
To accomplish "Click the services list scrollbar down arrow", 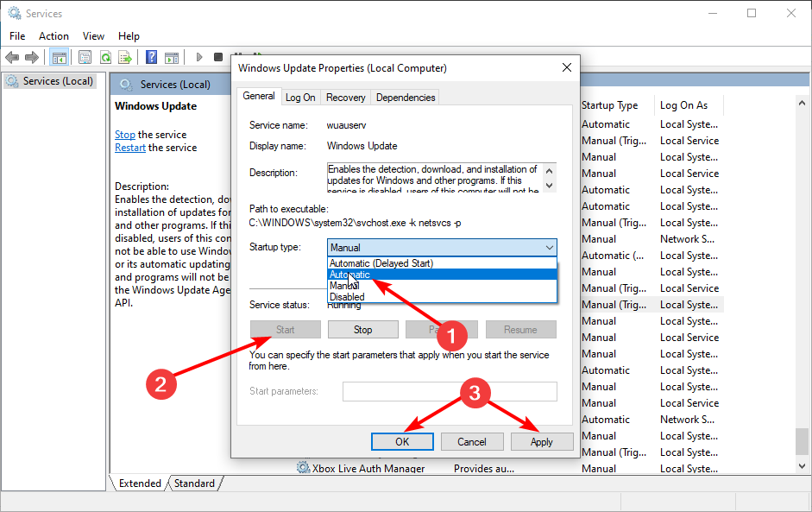I will point(802,466).
